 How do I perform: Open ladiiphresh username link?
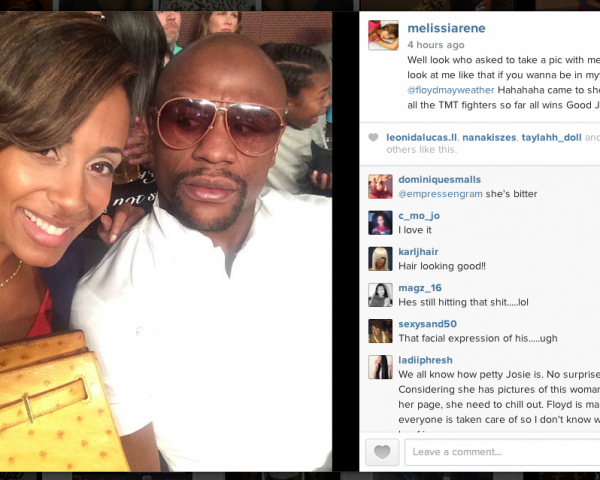click(x=425, y=360)
